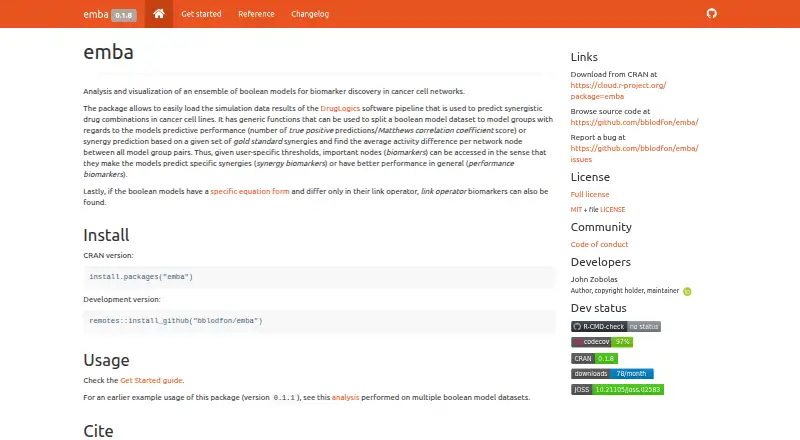Click the Cite section heading

pyautogui.click(x=98, y=431)
